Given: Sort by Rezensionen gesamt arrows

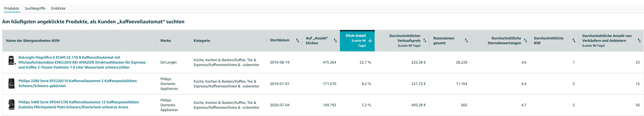Looking at the screenshot, I should 466,40.
